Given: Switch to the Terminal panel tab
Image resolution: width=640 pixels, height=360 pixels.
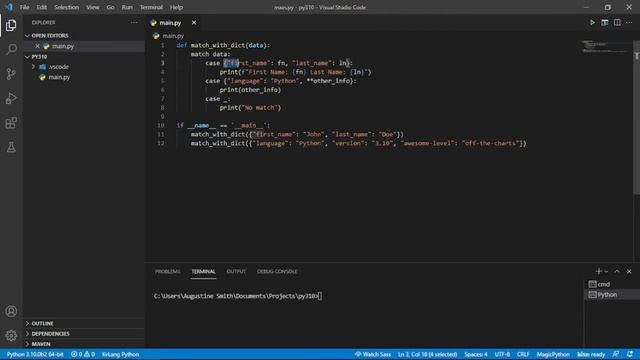Looking at the screenshot, I should [x=203, y=271].
